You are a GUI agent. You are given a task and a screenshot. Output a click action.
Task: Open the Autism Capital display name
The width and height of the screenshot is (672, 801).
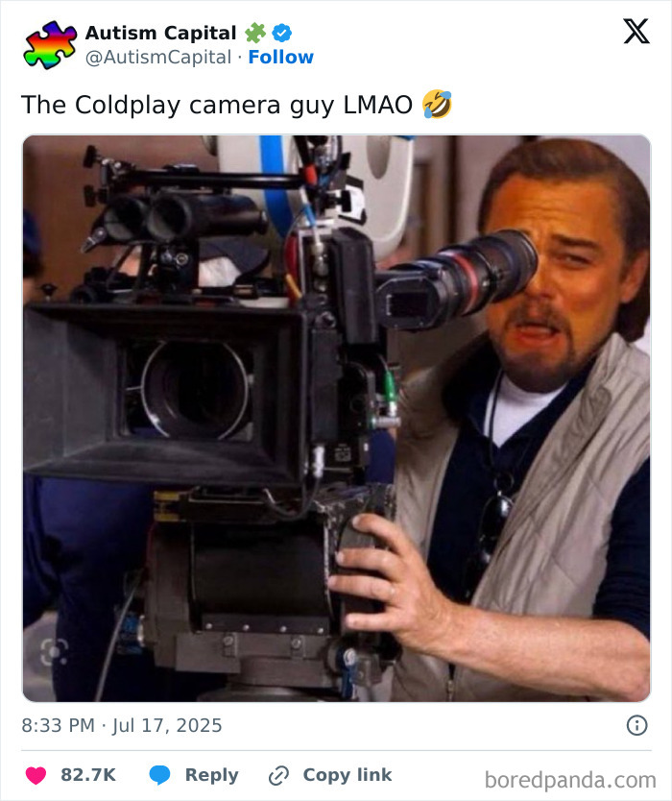pos(160,34)
